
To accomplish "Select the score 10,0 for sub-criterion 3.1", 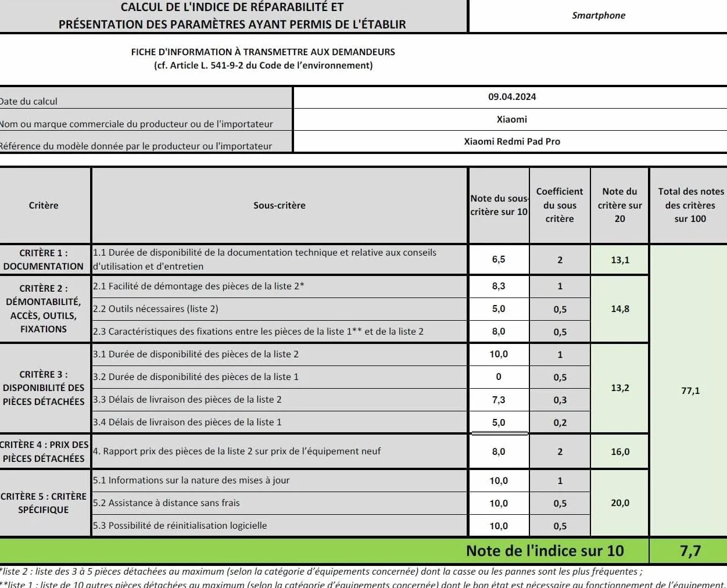I will click(499, 354).
